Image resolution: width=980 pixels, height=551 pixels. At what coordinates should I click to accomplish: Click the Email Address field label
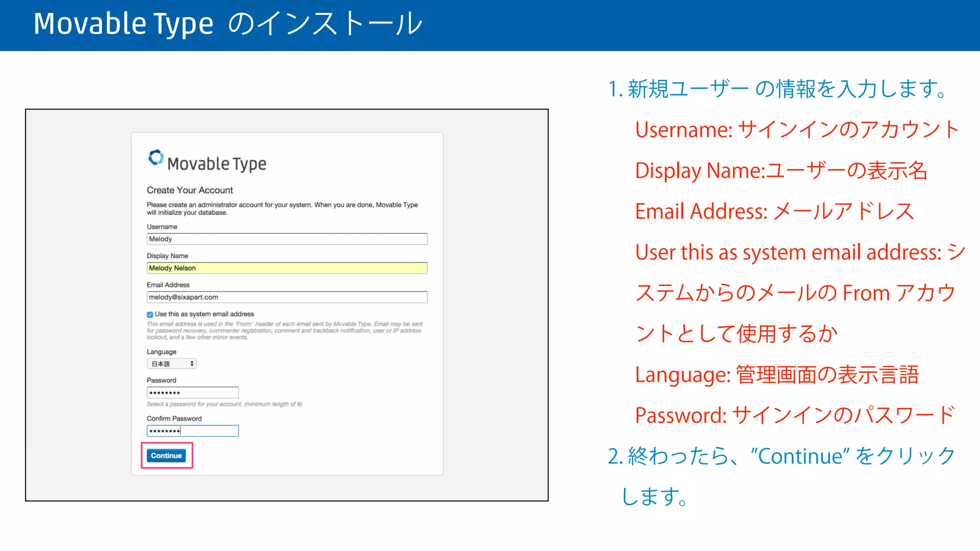coord(168,285)
